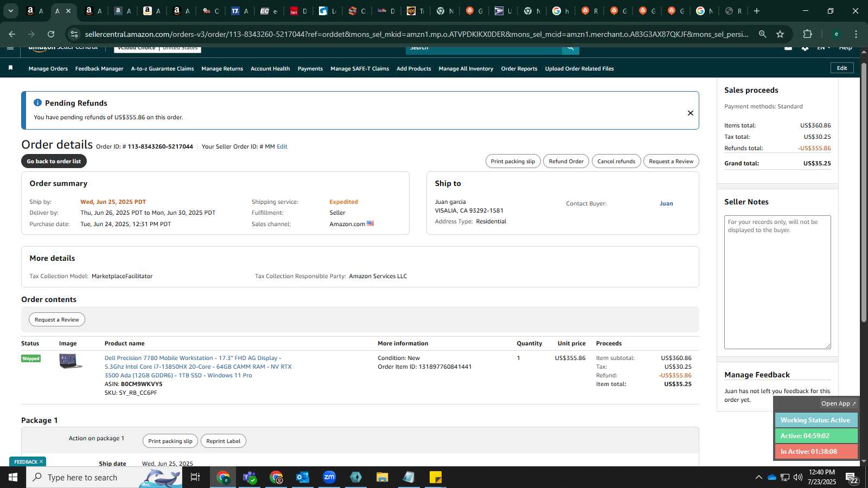This screenshot has width=868, height=488.
Task: Open Manage Returns menu item
Action: pyautogui.click(x=222, y=69)
